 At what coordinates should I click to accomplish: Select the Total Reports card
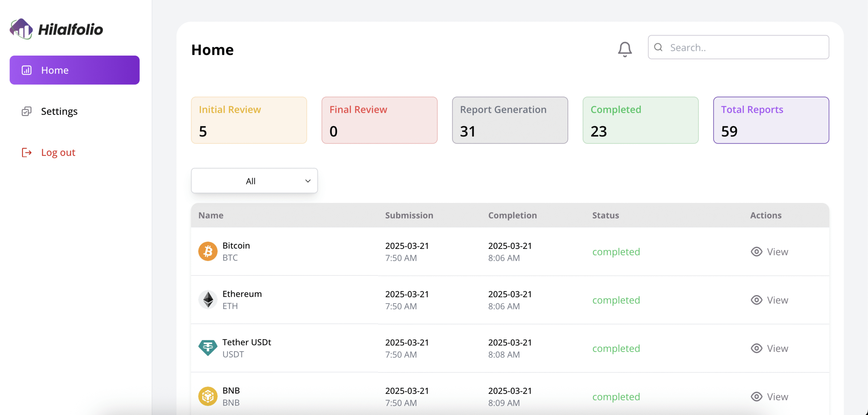click(x=771, y=120)
